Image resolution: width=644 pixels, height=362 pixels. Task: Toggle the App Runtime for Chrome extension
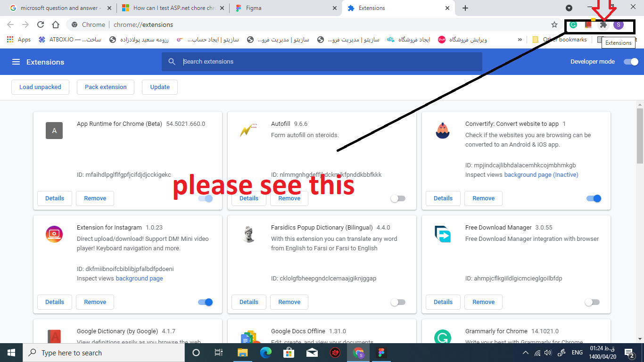tap(205, 198)
